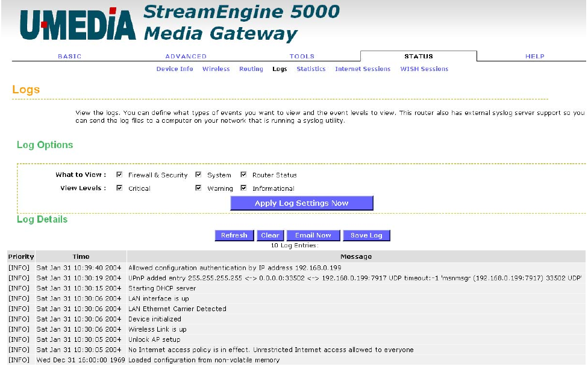Viewport: 588px width, 390px height.
Task: Switch to the TOOLS tab
Action: [302, 56]
